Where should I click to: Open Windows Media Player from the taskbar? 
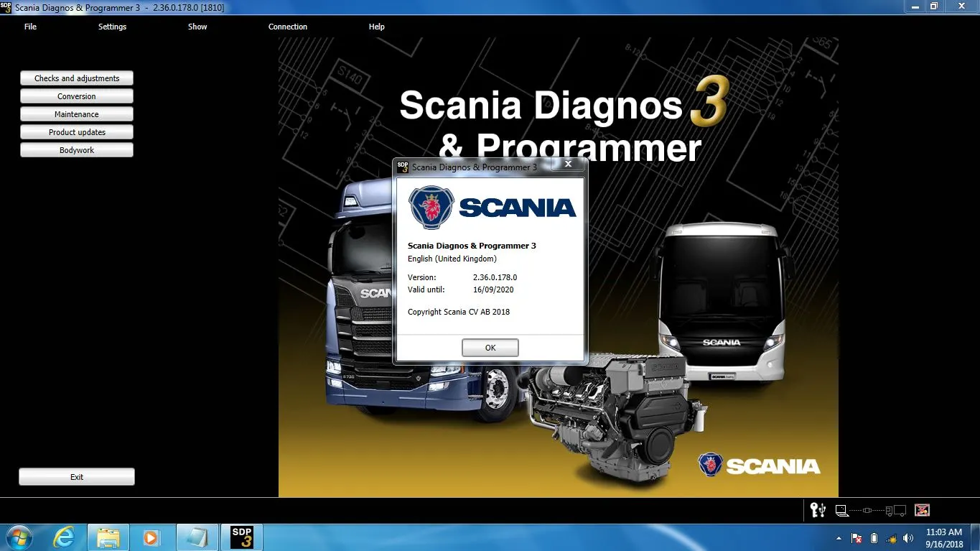tap(151, 537)
